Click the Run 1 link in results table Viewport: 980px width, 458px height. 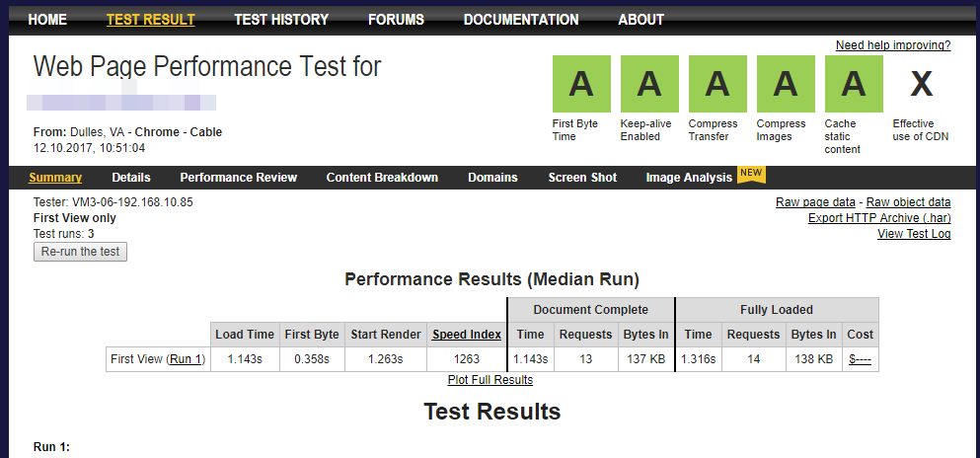(187, 359)
